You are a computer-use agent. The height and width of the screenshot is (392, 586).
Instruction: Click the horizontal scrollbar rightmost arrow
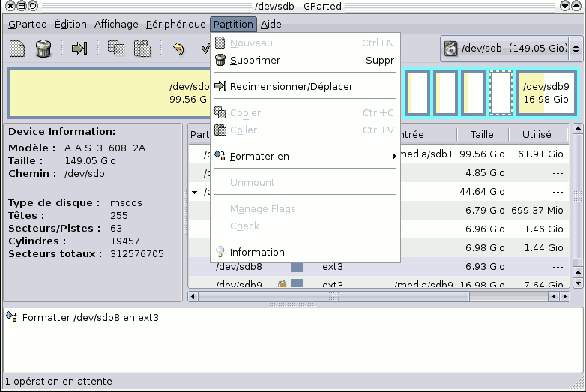click(565, 297)
